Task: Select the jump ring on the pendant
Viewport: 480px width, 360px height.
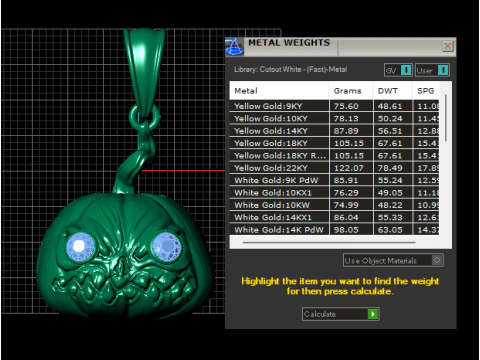Action: 145,117
